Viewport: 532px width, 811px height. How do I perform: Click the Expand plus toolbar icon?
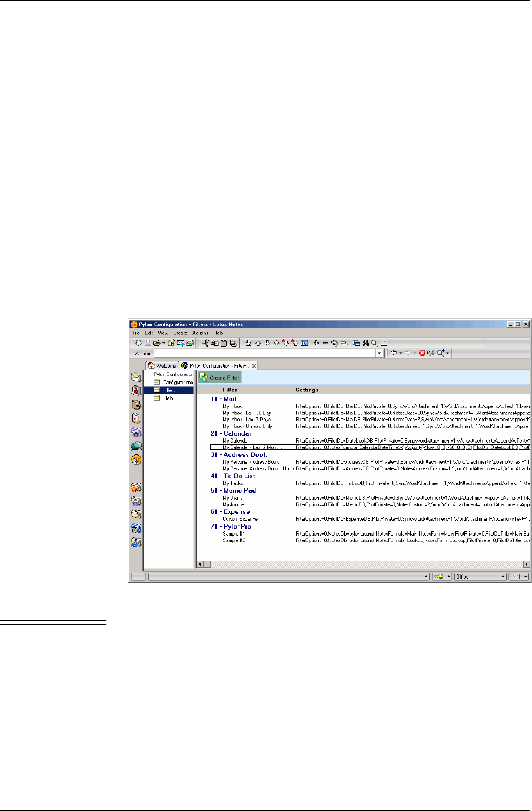(315, 343)
